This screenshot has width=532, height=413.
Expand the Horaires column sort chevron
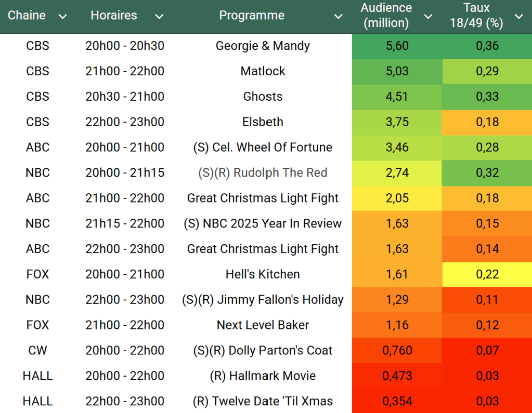(x=159, y=17)
